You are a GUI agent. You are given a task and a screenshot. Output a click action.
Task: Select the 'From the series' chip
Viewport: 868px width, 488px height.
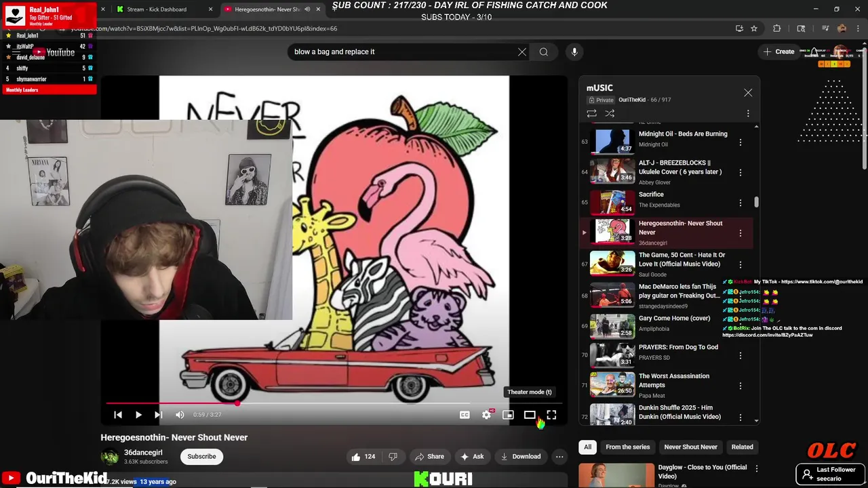click(627, 447)
